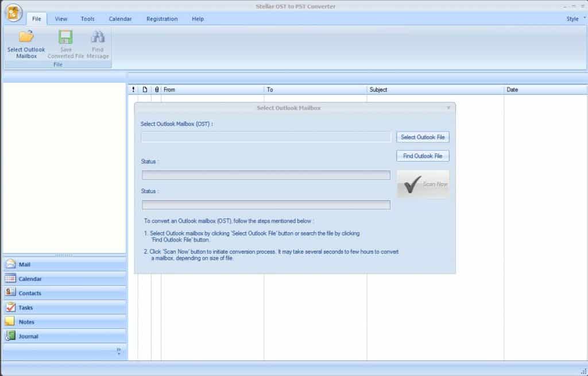Click Find Message binoculars icon
The height and width of the screenshot is (376, 588).
(x=98, y=37)
